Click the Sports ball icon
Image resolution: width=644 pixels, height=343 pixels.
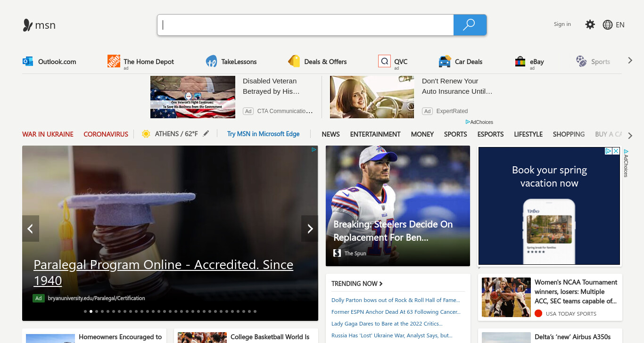(x=581, y=61)
